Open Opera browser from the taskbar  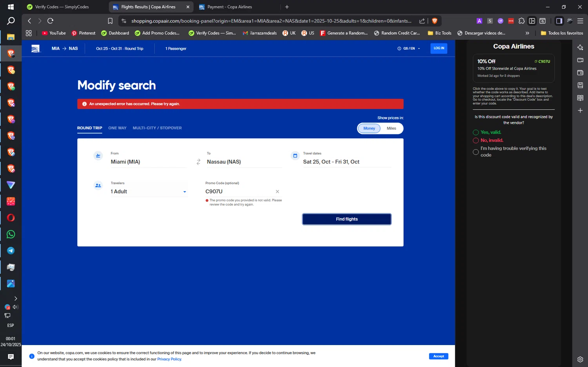coord(11,218)
